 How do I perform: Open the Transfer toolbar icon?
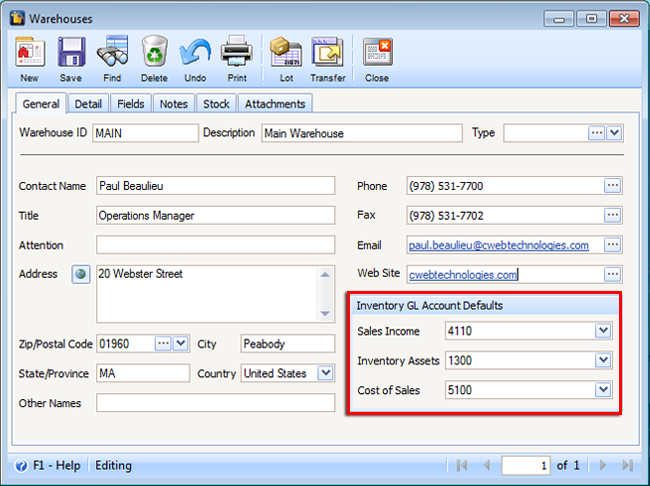pyautogui.click(x=327, y=52)
